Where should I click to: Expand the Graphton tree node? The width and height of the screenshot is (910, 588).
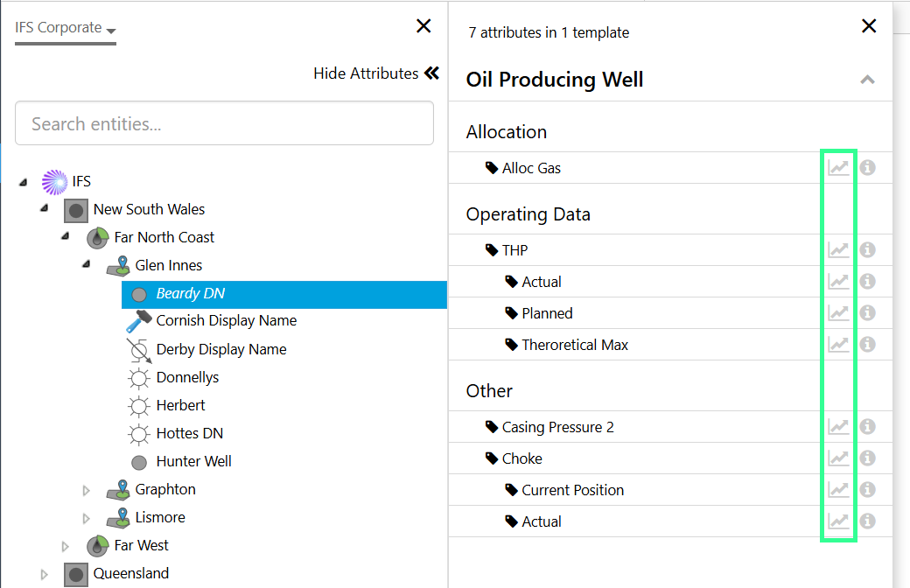click(x=86, y=489)
